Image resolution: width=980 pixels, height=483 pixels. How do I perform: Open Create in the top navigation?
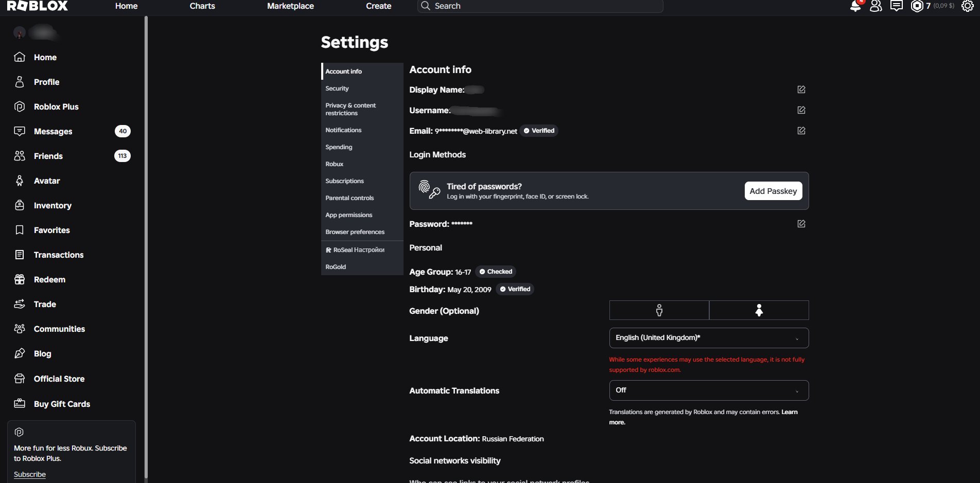(379, 6)
